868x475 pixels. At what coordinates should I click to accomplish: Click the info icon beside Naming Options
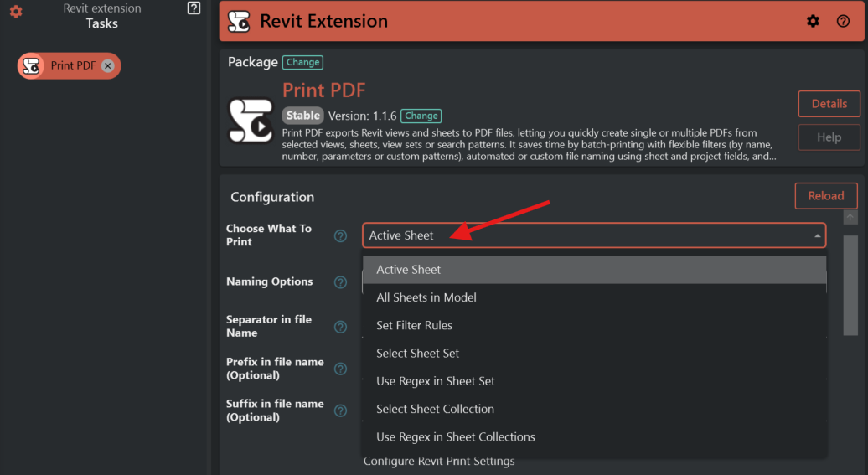(340, 282)
